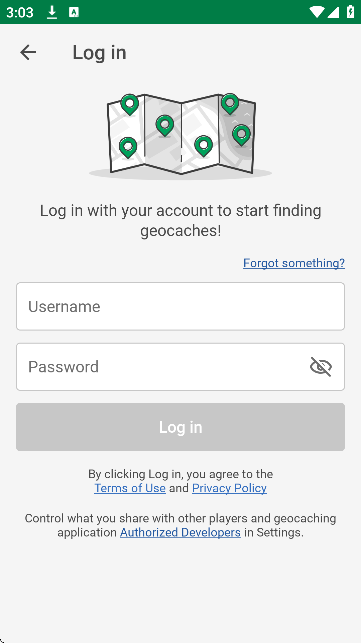
Task: Go back using the arrow icon
Action: pos(28,52)
